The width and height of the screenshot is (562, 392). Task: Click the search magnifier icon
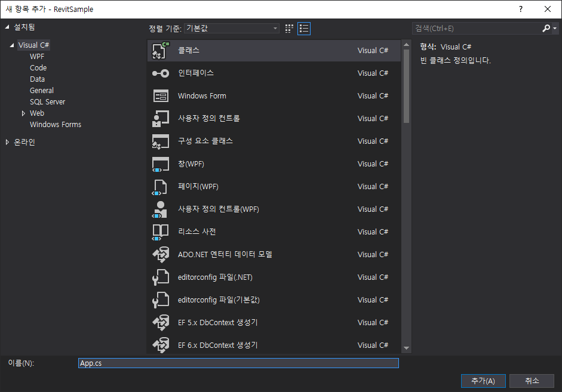(546, 28)
